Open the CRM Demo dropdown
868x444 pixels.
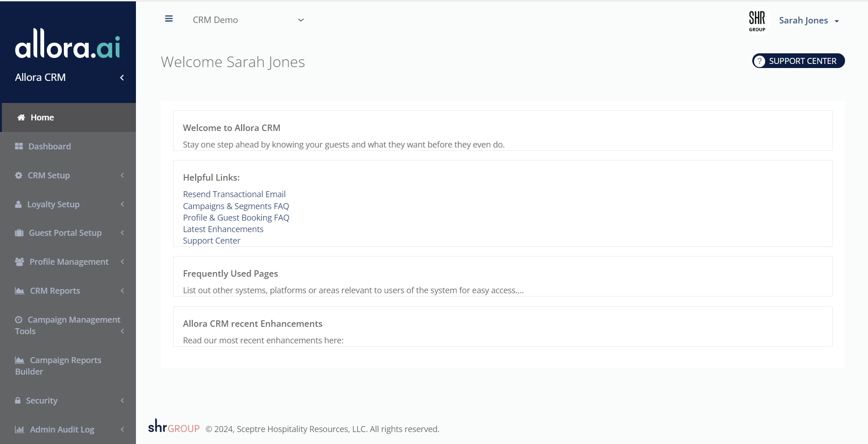click(x=301, y=20)
